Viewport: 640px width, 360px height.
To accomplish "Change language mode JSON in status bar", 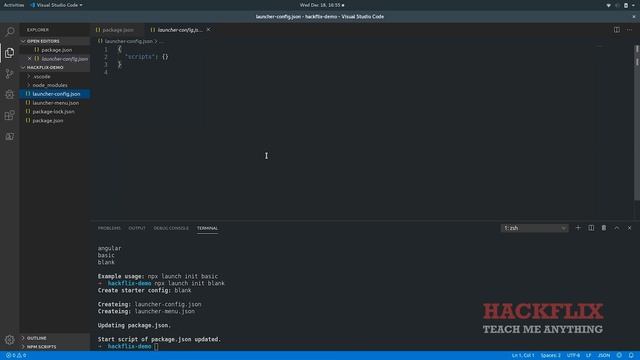I will 604,356.
